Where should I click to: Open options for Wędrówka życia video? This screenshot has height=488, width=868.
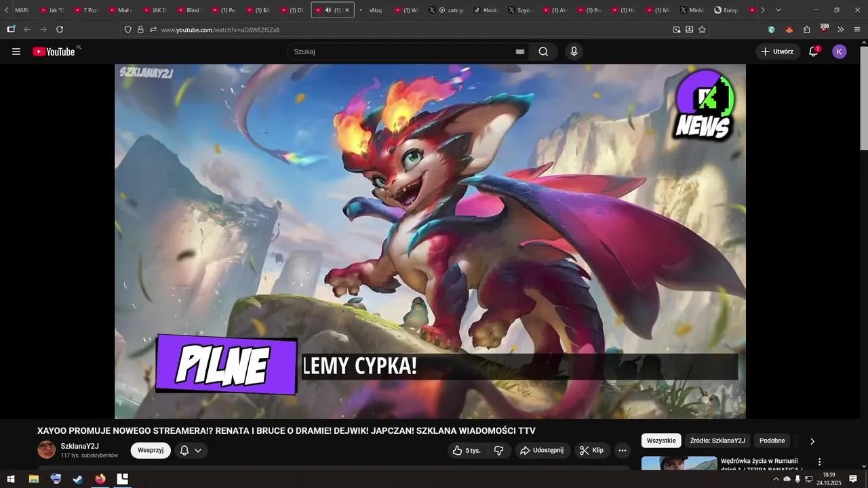tap(819, 462)
